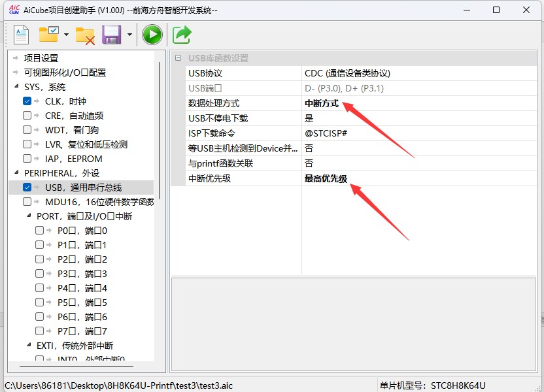
Task: Select 项目设置 in the tree
Action: 41,58
